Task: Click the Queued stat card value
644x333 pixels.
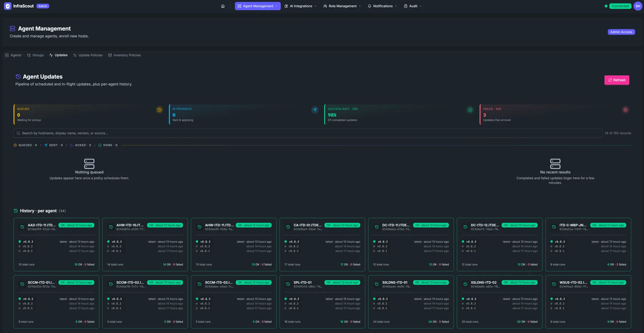Action: pos(19,115)
